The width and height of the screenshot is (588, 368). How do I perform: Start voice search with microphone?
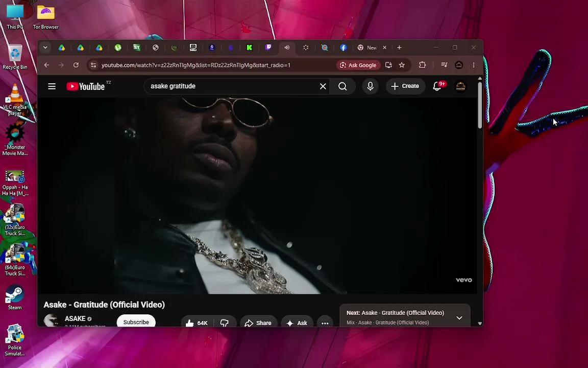pyautogui.click(x=370, y=86)
